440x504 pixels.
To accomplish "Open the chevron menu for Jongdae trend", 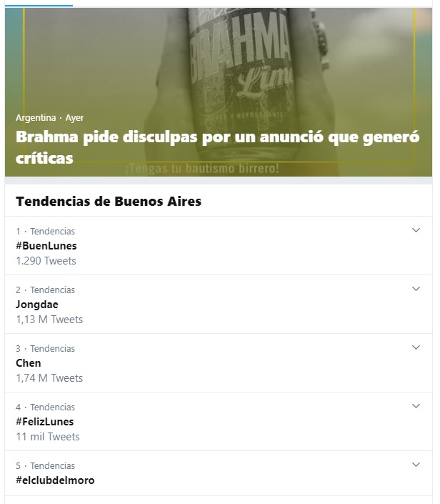I will 416,289.
